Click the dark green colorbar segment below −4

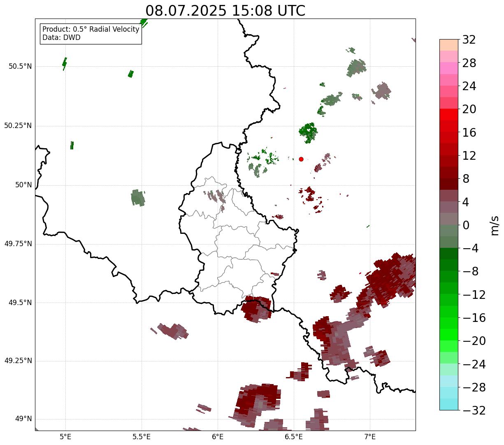coord(449,254)
